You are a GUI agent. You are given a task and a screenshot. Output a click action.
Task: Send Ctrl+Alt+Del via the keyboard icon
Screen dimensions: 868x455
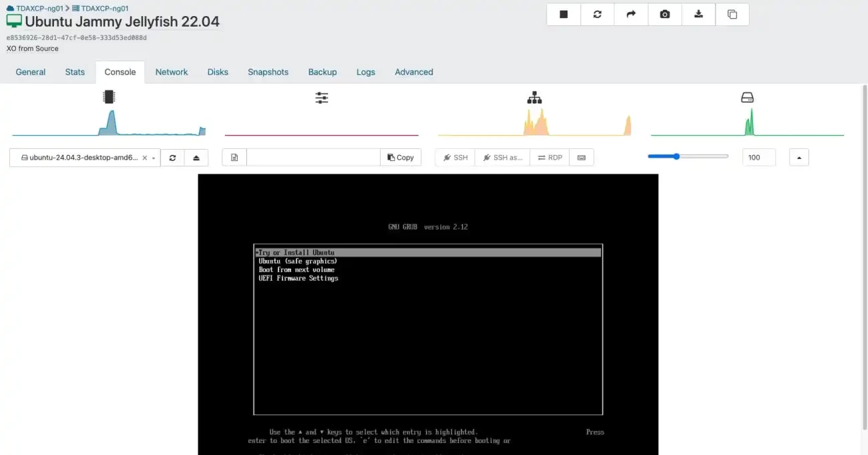[581, 158]
